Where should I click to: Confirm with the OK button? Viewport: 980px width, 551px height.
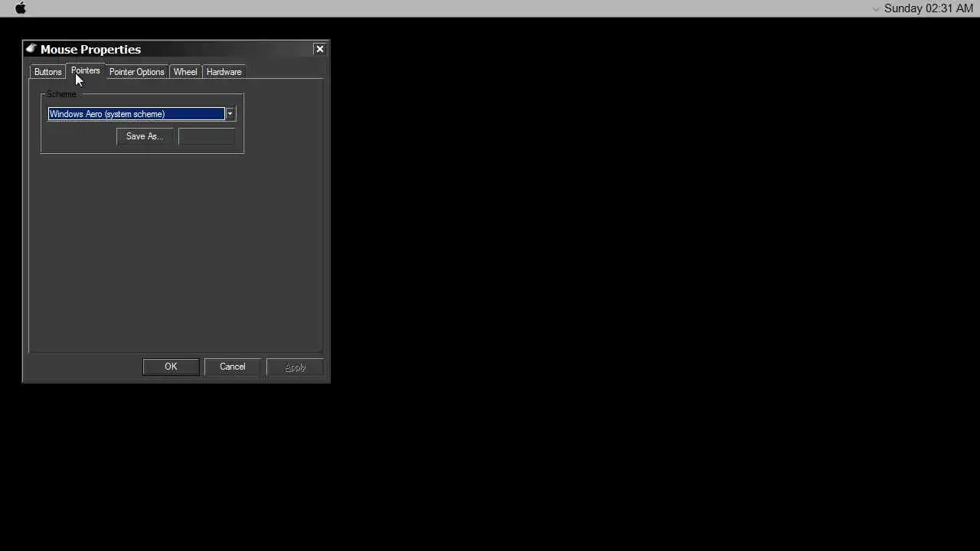171,367
